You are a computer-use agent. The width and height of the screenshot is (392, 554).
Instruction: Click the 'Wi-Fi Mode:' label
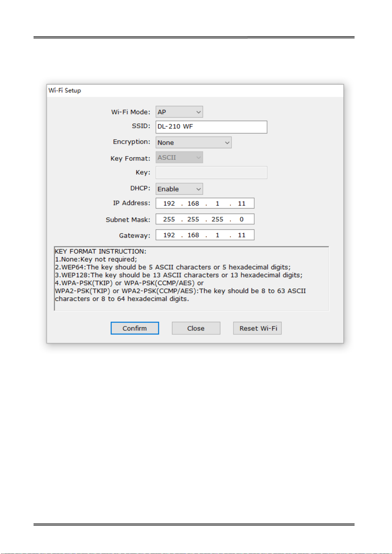click(131, 112)
